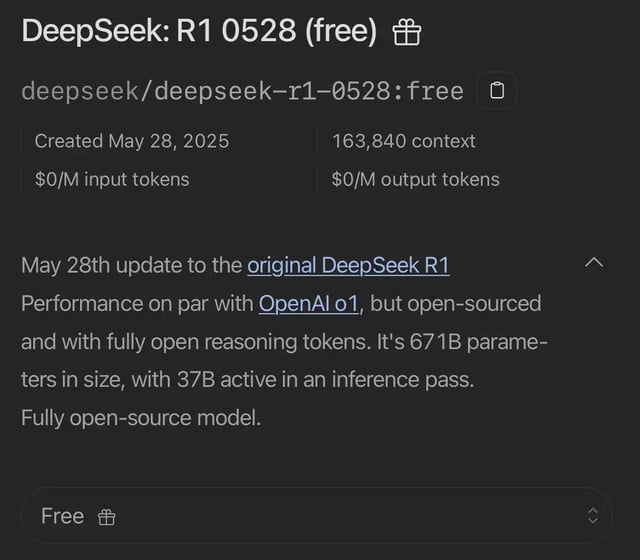Viewport: 640px width, 560px height.
Task: Click the Fully open-source model sentence
Action: 141,418
